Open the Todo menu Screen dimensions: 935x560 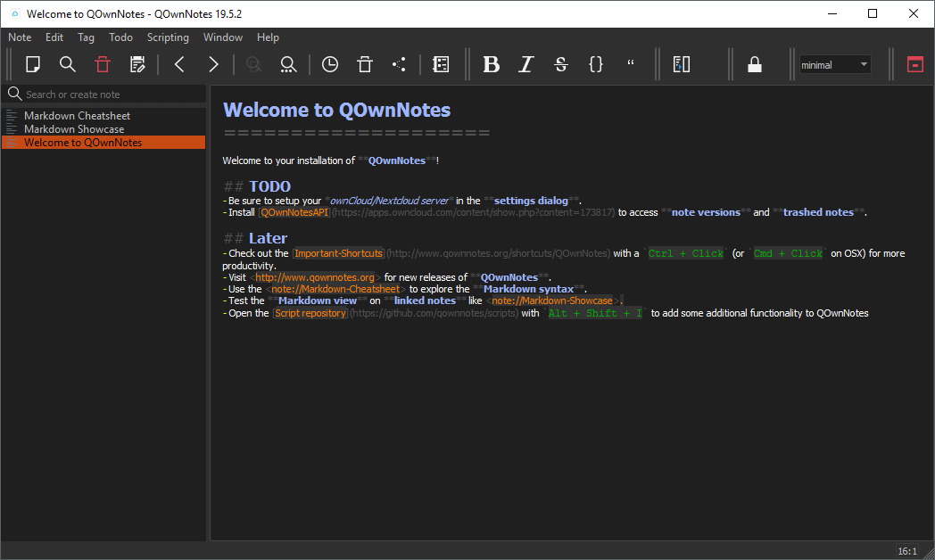click(x=120, y=37)
